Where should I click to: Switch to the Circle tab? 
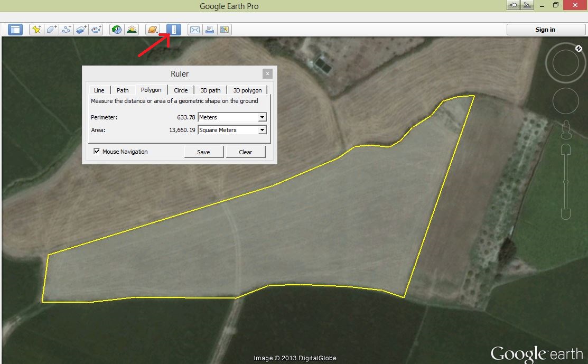pos(181,90)
